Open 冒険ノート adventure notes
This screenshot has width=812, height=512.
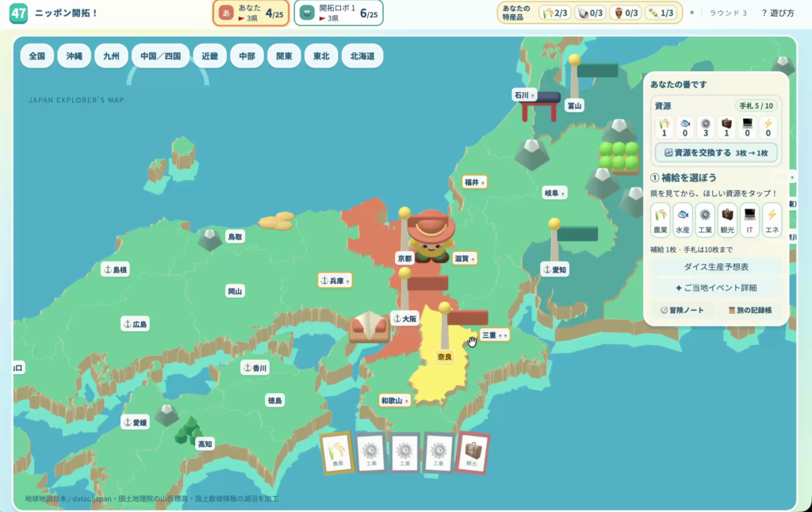[683, 310]
